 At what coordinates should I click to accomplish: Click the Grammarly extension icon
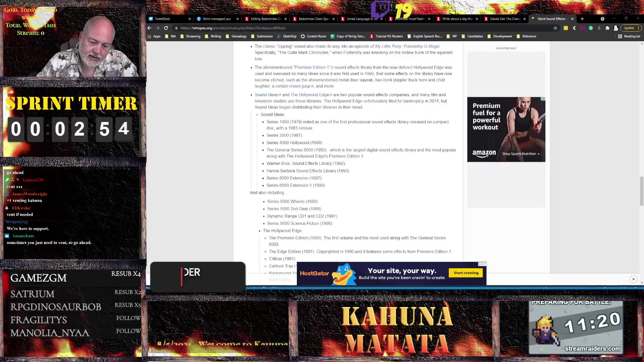[591, 28]
